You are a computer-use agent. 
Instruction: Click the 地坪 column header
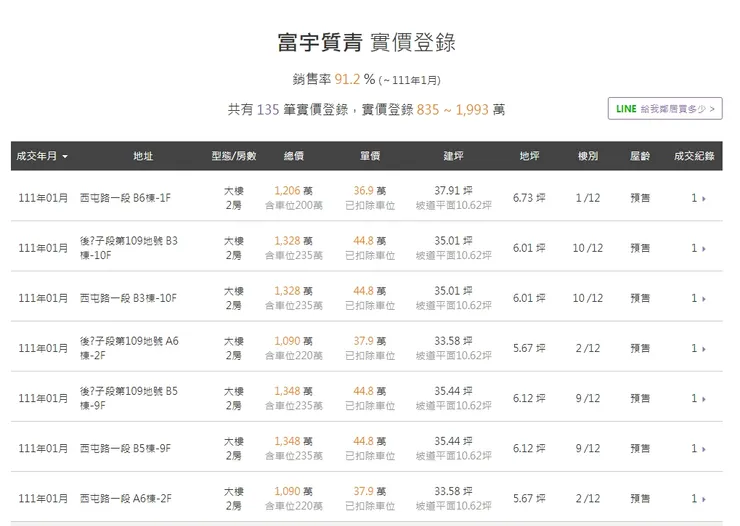coord(529,156)
